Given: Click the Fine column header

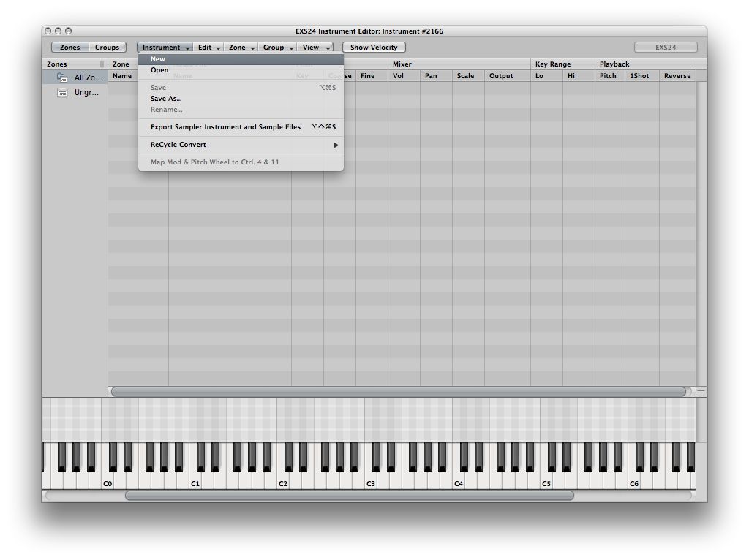Looking at the screenshot, I should click(x=372, y=76).
